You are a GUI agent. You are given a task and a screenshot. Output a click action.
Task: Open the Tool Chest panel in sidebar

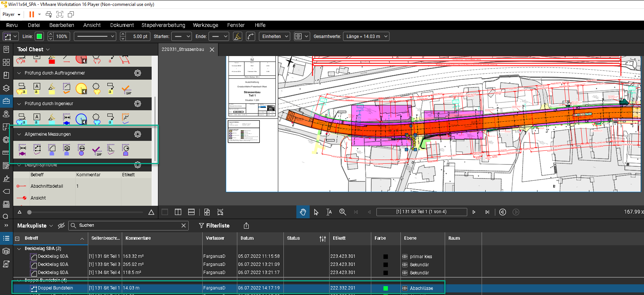point(6,101)
